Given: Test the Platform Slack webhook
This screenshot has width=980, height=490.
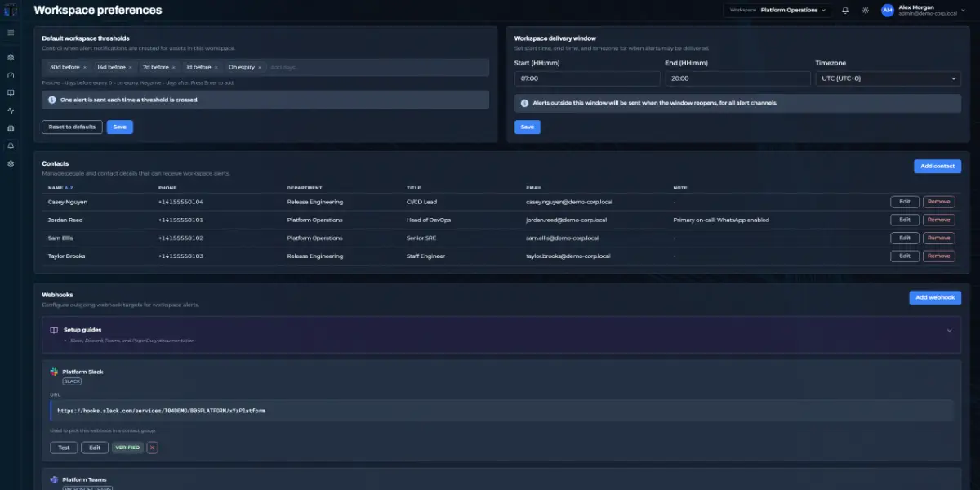Looking at the screenshot, I should [64, 448].
